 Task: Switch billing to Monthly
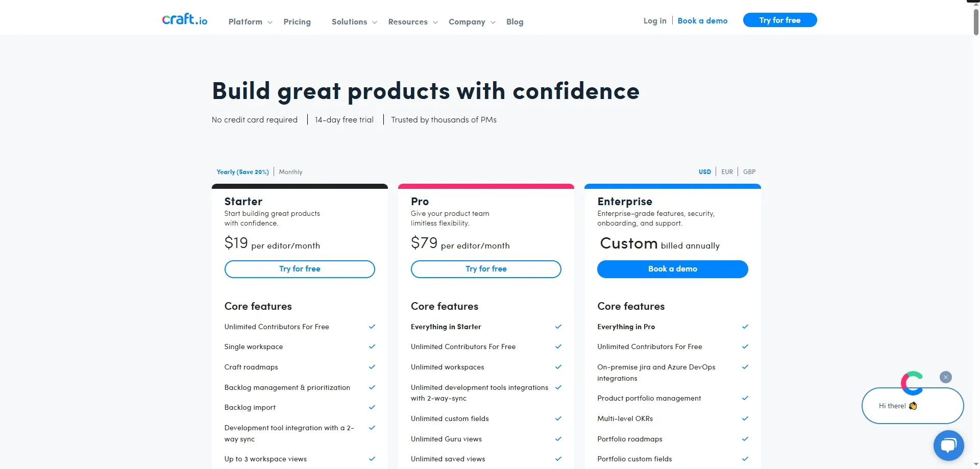tap(290, 172)
